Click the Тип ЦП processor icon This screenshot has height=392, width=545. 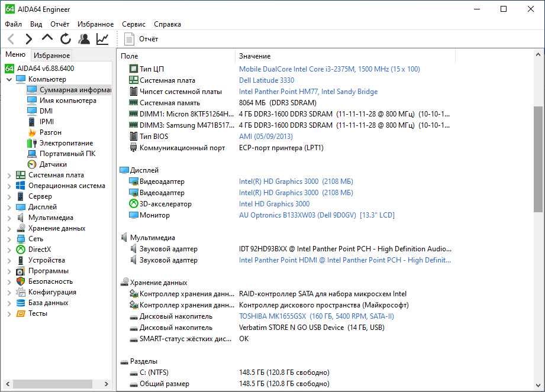point(134,69)
